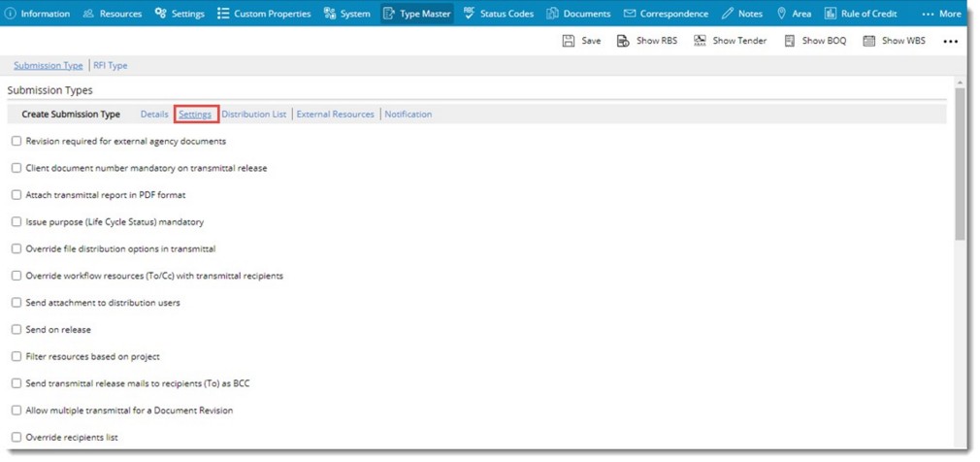Check Attach transmittal report in PDF format
The width and height of the screenshot is (980, 462).
pyautogui.click(x=16, y=195)
